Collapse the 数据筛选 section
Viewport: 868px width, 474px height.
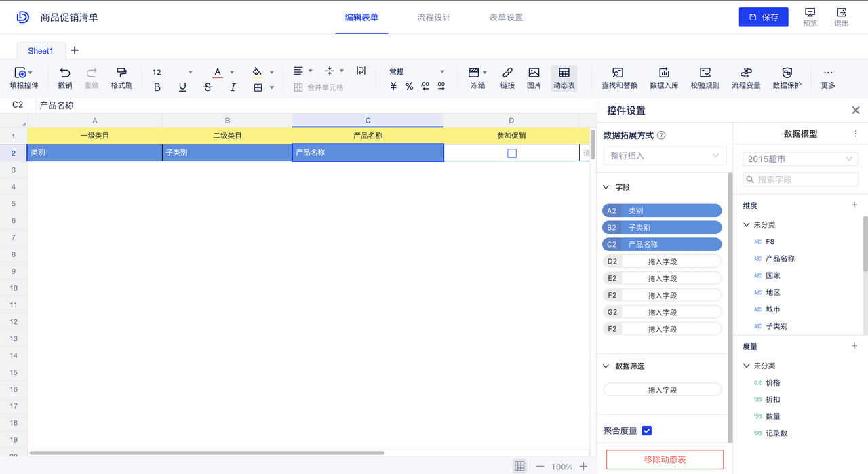(x=606, y=366)
